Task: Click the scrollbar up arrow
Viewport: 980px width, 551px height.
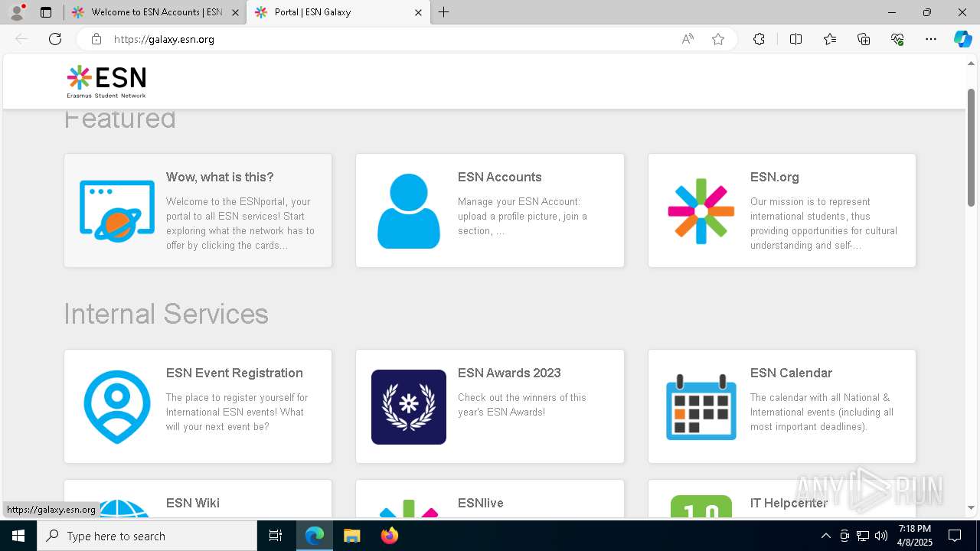Action: [971, 64]
